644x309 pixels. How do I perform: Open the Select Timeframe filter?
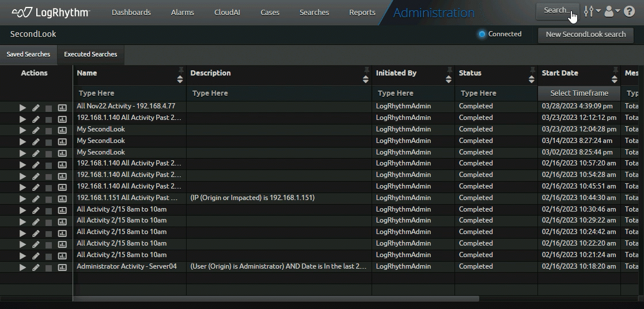579,93
